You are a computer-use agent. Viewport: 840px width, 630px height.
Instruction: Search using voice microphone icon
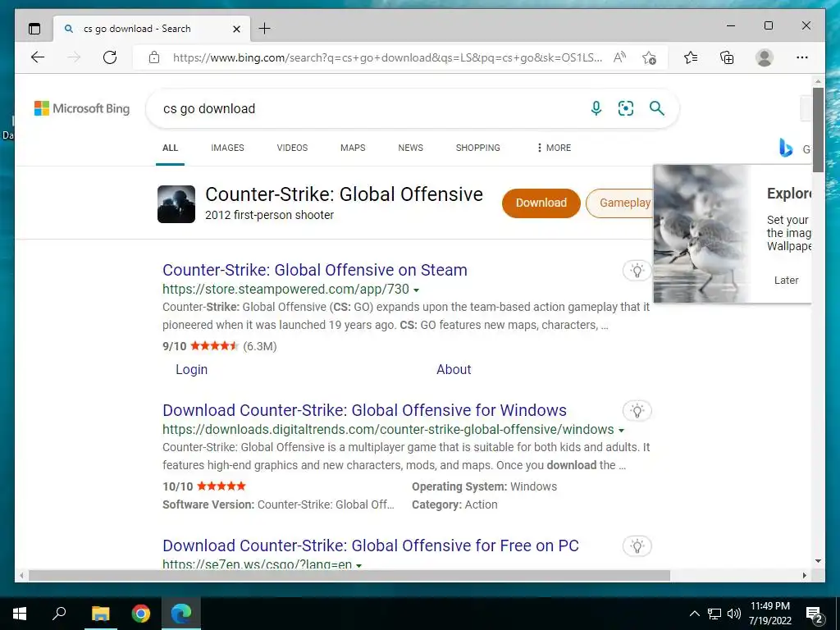(x=596, y=109)
